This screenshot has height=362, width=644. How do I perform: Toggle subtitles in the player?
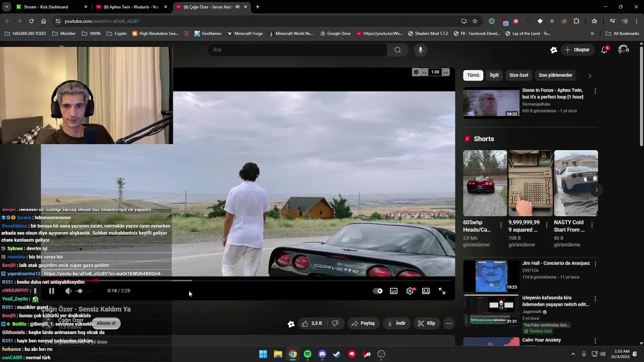(x=394, y=291)
